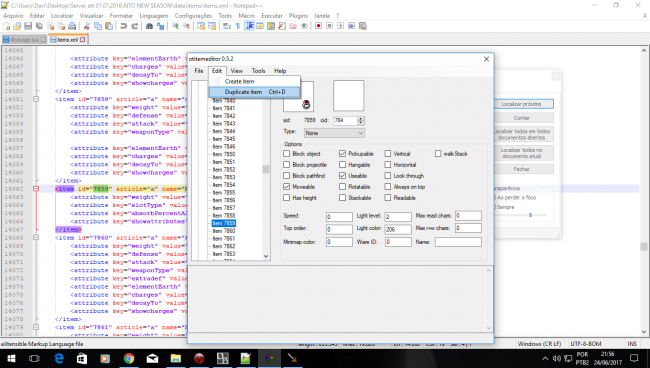Image resolution: width=650 pixels, height=368 pixels.
Task: Open the File menu in otitemeditor
Action: pos(199,71)
